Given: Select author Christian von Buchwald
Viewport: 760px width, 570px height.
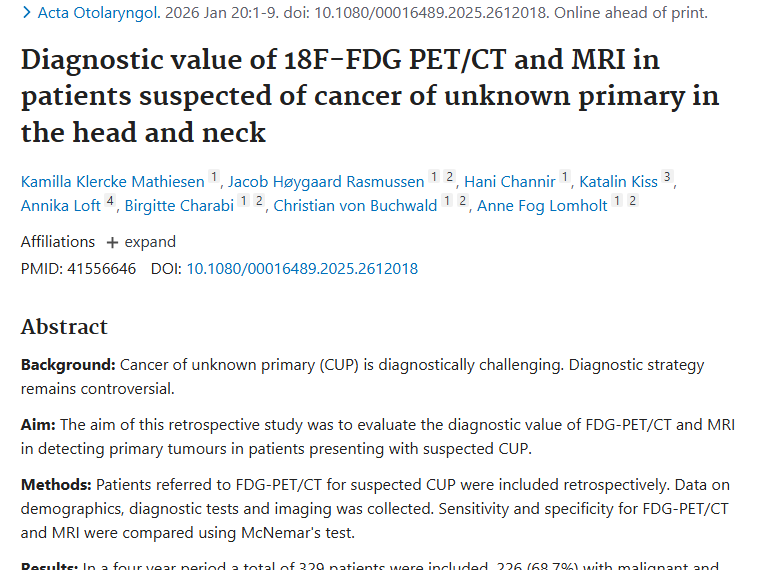Looking at the screenshot, I should [356, 206].
